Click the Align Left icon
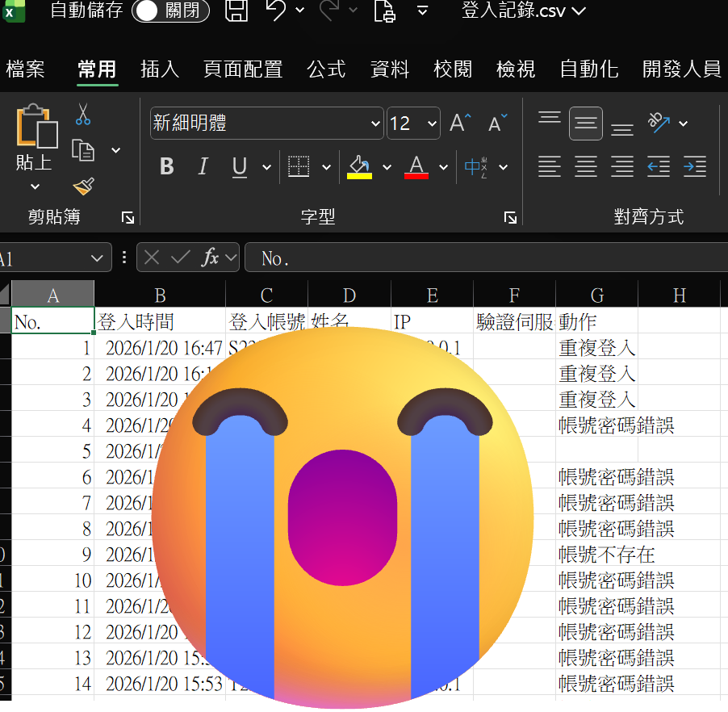This screenshot has width=728, height=712. click(550, 166)
